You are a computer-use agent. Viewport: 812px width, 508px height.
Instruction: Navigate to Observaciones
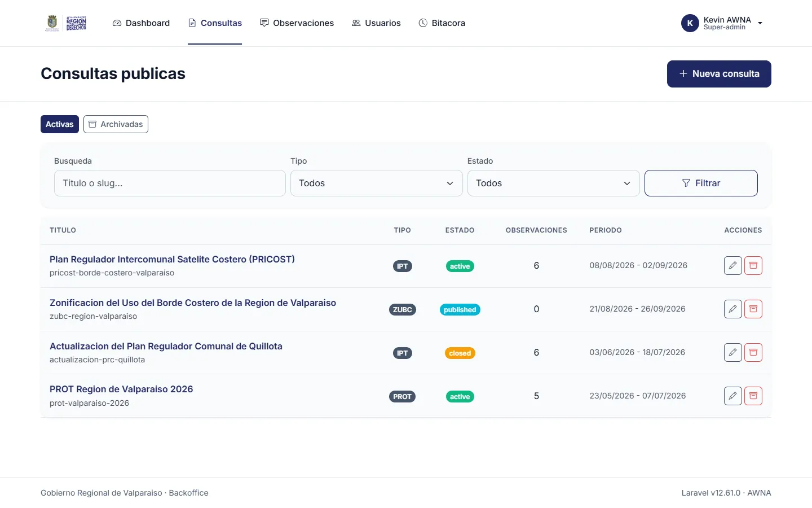pos(297,23)
